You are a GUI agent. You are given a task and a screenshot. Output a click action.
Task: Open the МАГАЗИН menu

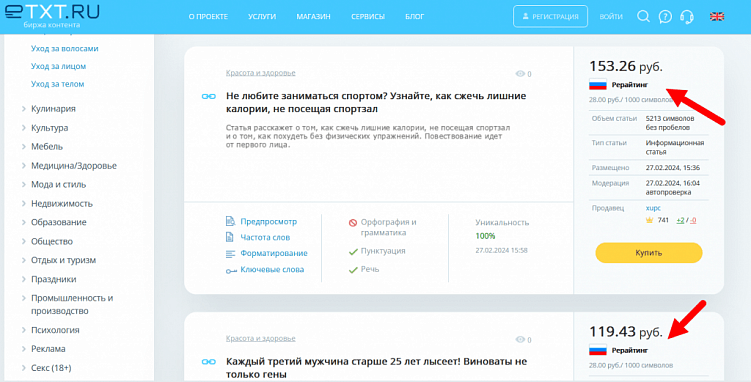coord(313,17)
